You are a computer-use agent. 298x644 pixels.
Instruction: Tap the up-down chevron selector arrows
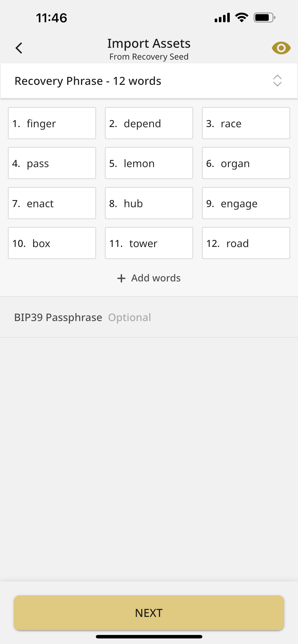click(x=277, y=81)
